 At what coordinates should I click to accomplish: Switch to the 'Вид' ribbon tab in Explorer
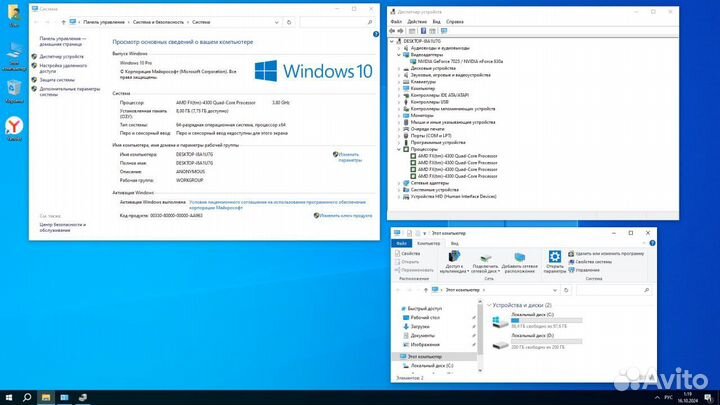point(454,243)
